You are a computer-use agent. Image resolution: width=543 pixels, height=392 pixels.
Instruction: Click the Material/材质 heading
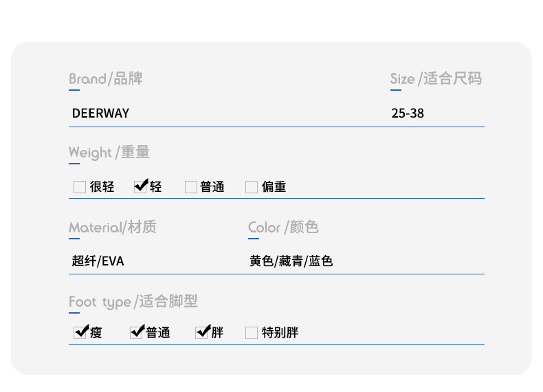[x=113, y=228]
